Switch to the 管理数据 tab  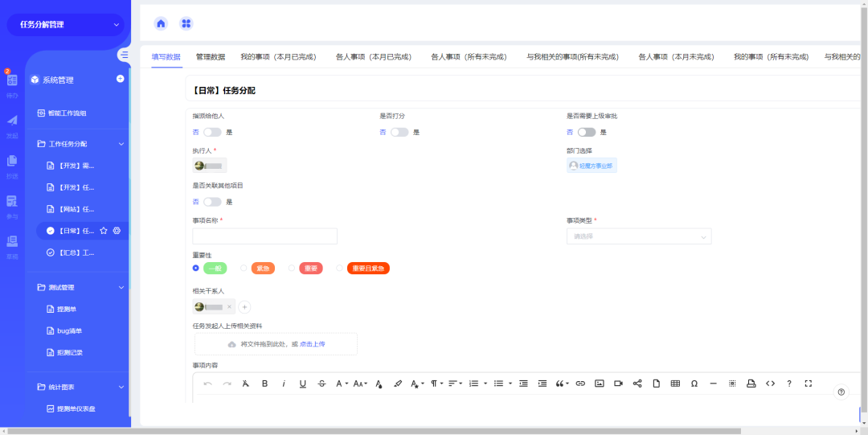[211, 57]
